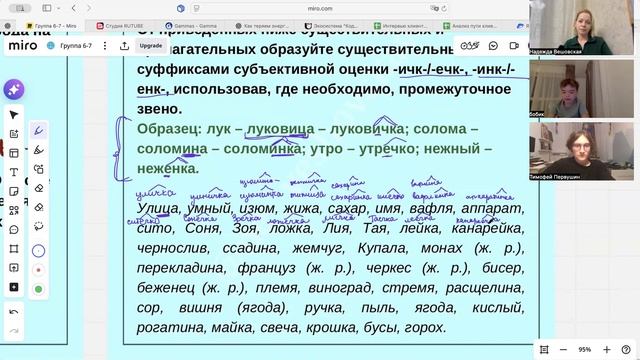Select the Smart drawing shapes tool
The width and height of the screenshot is (640, 360).
(39, 169)
